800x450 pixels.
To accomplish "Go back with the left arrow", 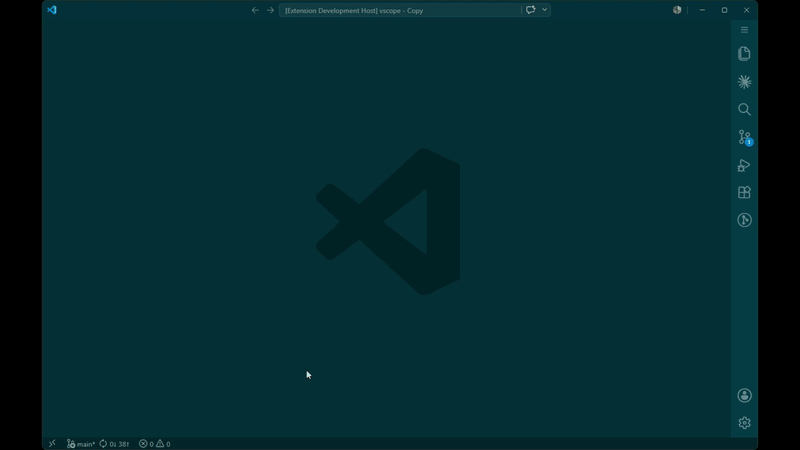I will (255, 10).
